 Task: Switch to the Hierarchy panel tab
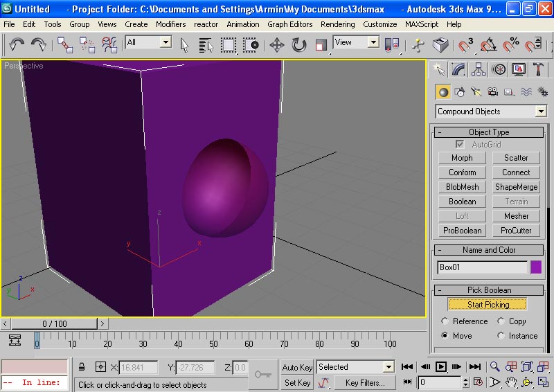point(478,69)
